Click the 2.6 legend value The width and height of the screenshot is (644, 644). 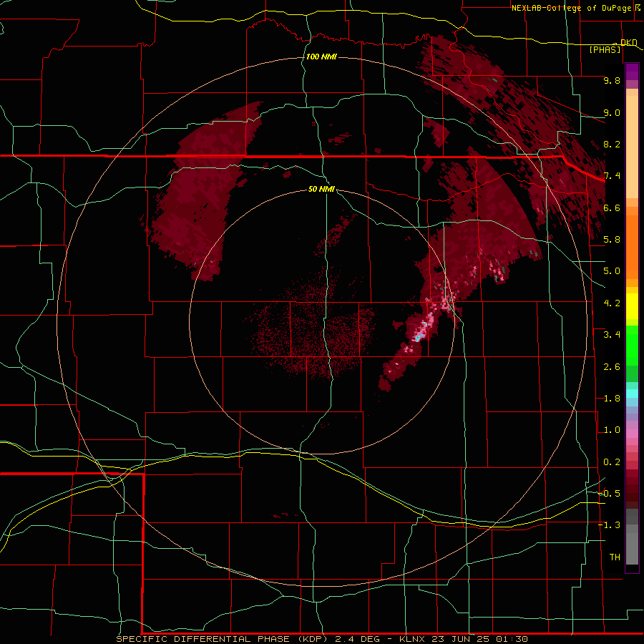pyautogui.click(x=612, y=367)
